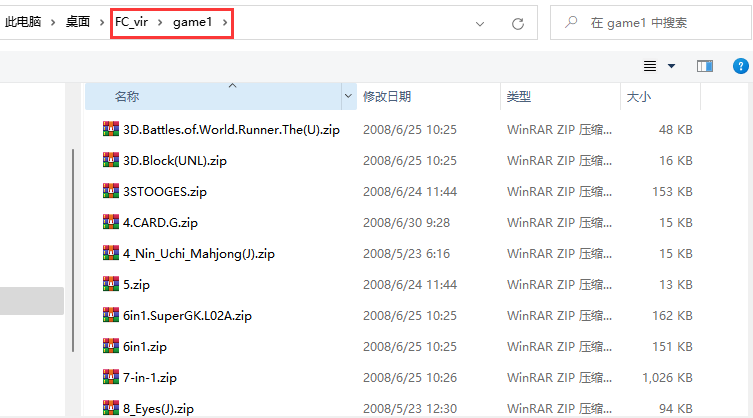
Task: Click type cell of 3STOOGES.zip row
Action: (559, 192)
